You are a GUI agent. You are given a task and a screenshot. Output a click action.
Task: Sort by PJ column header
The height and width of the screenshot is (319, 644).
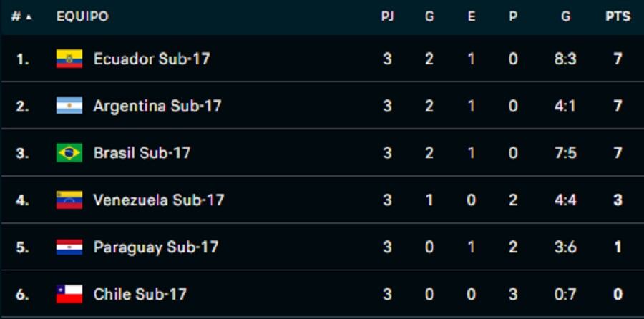387,16
